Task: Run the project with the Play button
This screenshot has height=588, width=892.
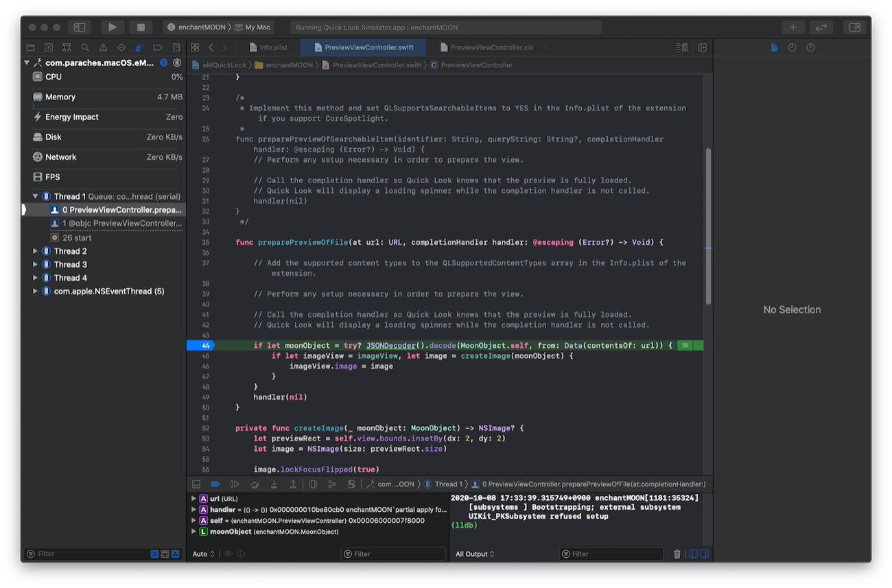Action: (x=113, y=27)
